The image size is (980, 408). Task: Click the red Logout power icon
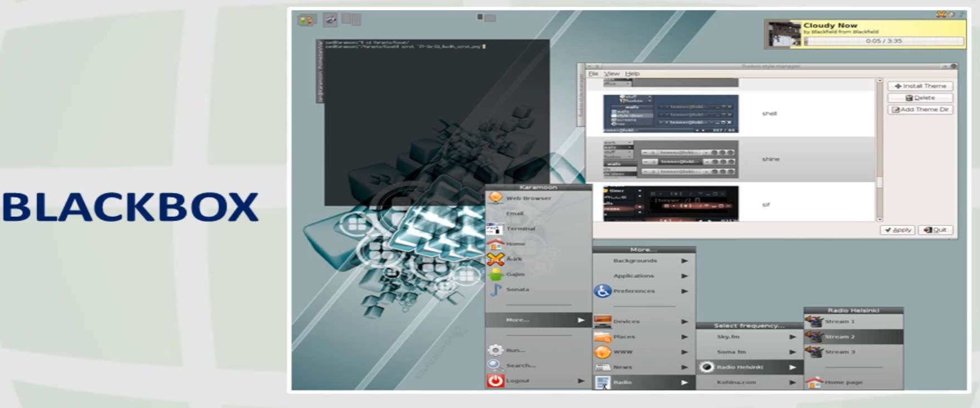[495, 381]
